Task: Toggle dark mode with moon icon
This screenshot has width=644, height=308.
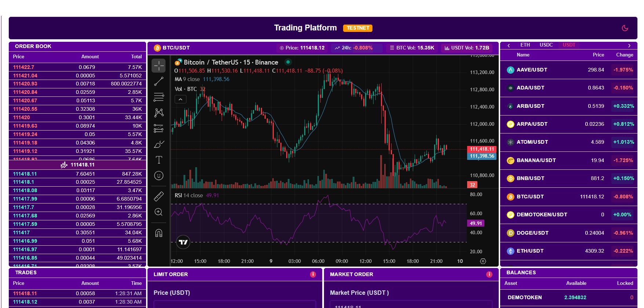Action: 625,28
